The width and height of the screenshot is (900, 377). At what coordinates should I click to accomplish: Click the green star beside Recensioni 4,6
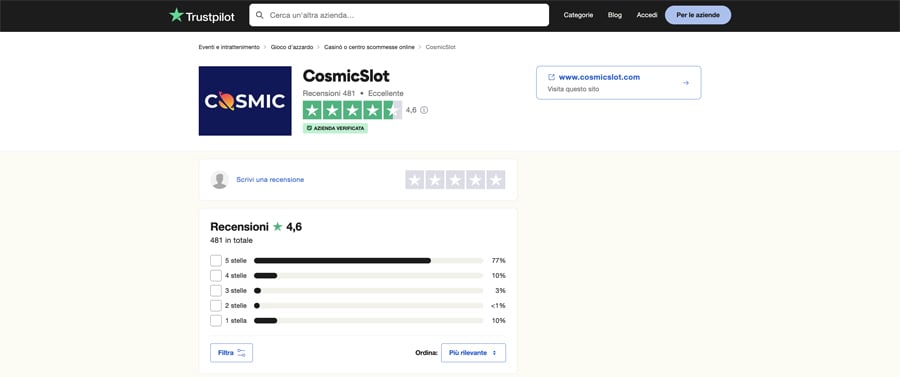tap(278, 227)
